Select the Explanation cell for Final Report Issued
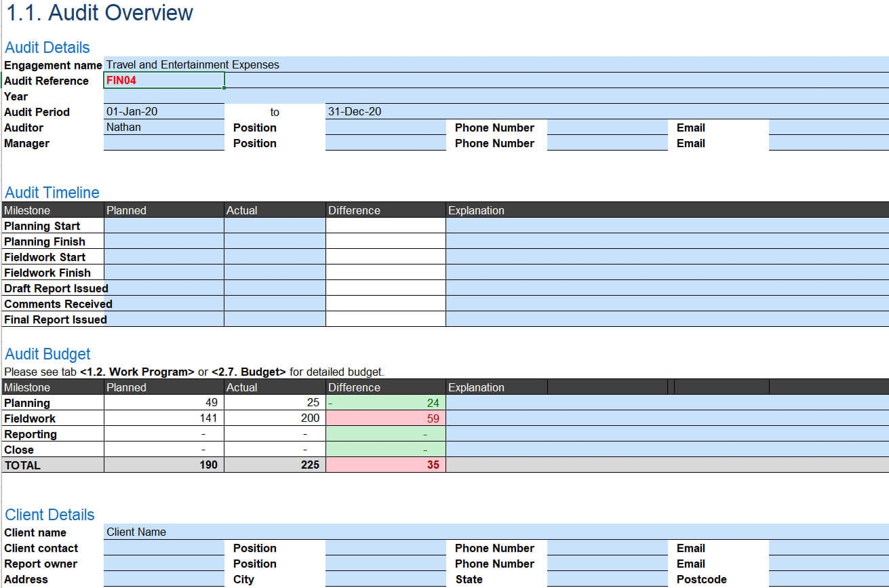 (x=667, y=319)
